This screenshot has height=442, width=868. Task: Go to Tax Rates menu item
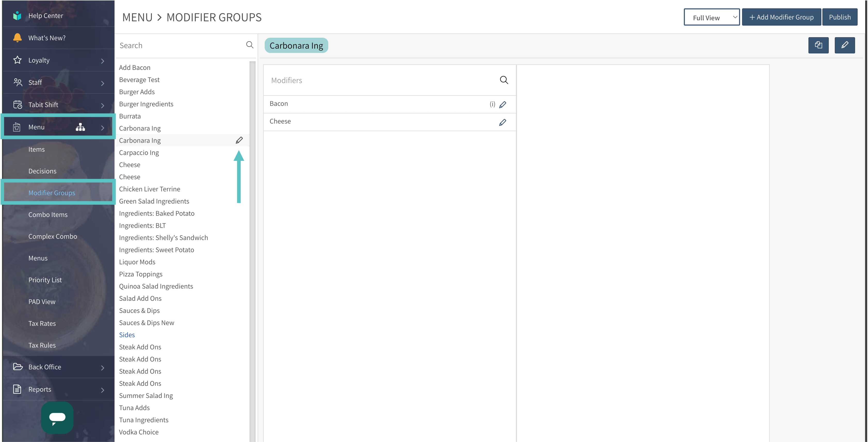click(42, 323)
